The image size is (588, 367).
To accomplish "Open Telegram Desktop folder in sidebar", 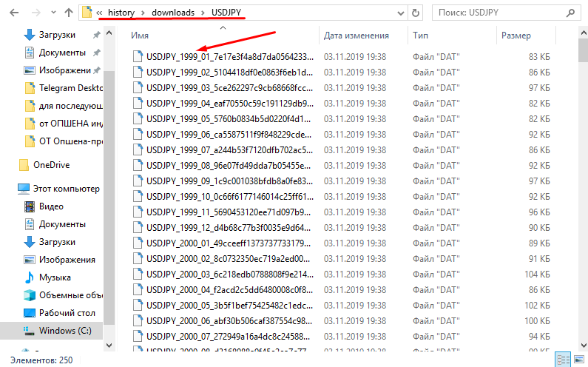I will [70, 88].
